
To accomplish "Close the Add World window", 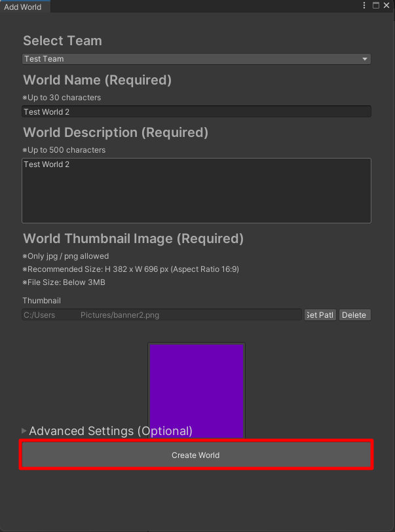I will pyautogui.click(x=386, y=5).
